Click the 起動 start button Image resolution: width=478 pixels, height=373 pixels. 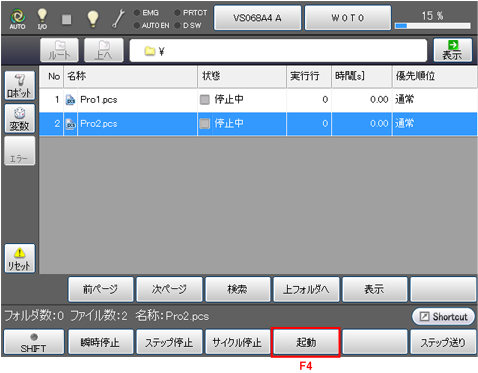pos(306,342)
